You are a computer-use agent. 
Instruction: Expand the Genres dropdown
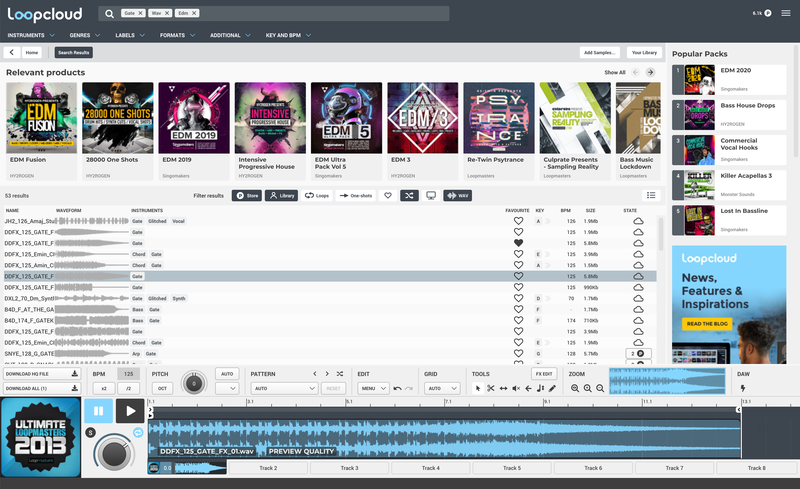click(x=85, y=35)
